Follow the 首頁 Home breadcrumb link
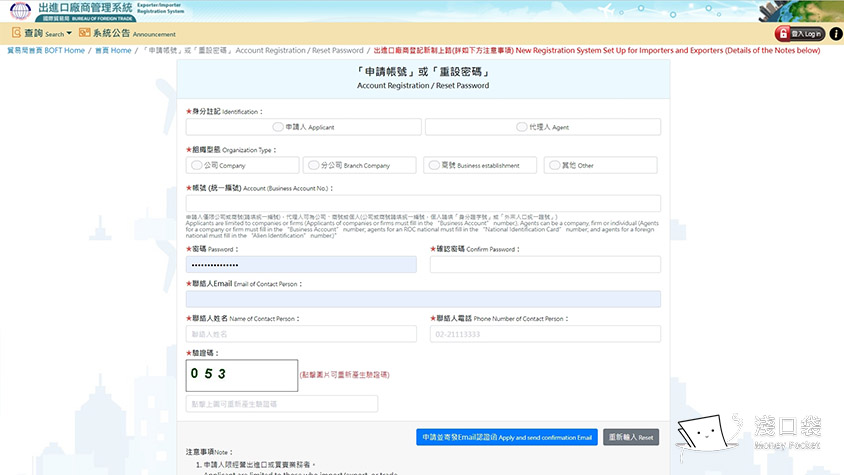The width and height of the screenshot is (844, 475). coord(113,50)
